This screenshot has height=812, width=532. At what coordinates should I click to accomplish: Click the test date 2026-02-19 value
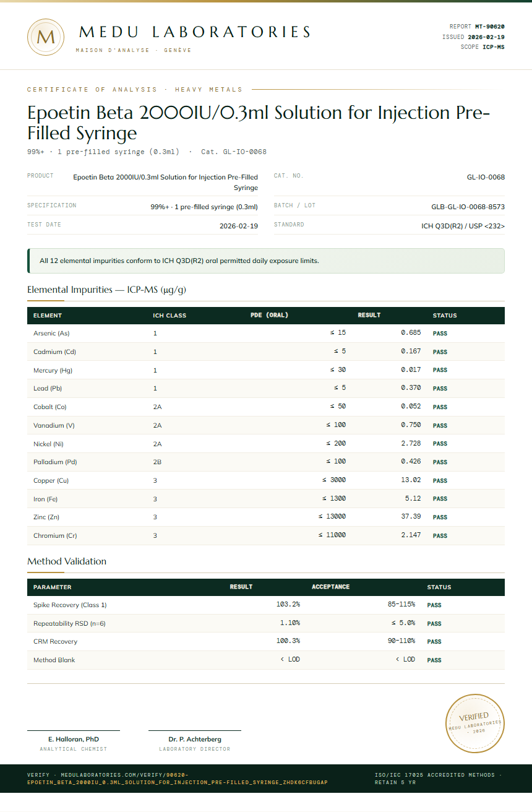click(x=239, y=226)
